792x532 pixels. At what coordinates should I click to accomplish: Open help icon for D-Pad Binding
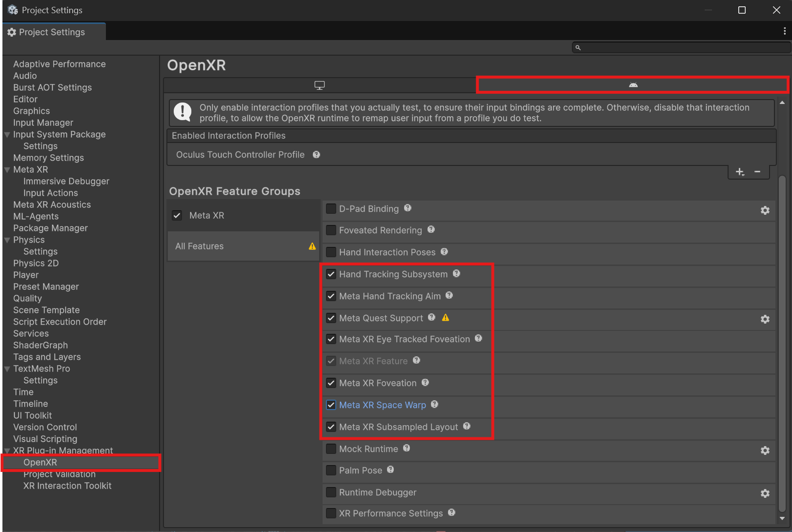pyautogui.click(x=407, y=208)
